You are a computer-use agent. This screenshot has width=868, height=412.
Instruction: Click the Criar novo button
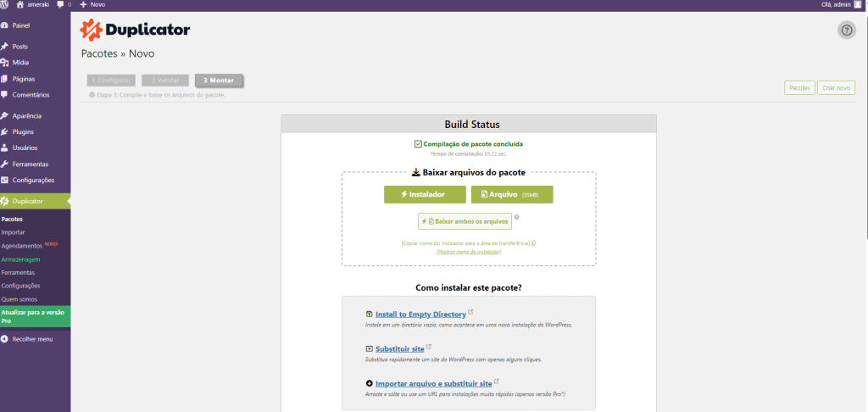(x=836, y=87)
